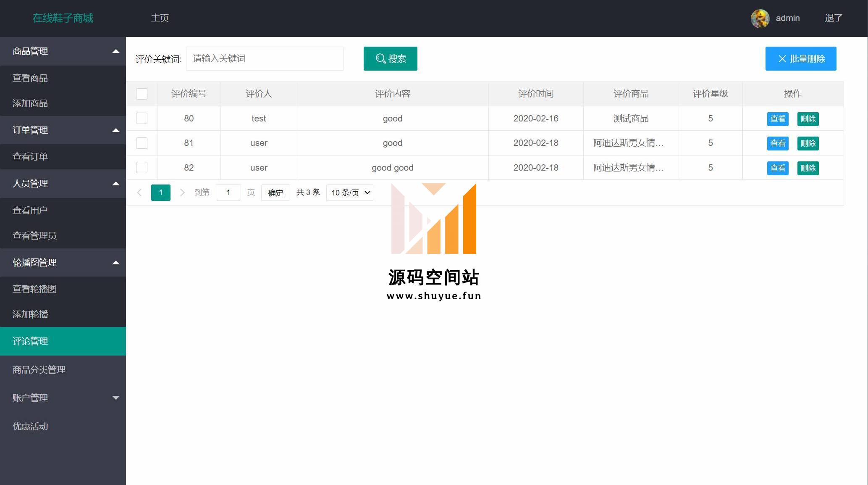Click page number 1 in pagination

[x=161, y=192]
